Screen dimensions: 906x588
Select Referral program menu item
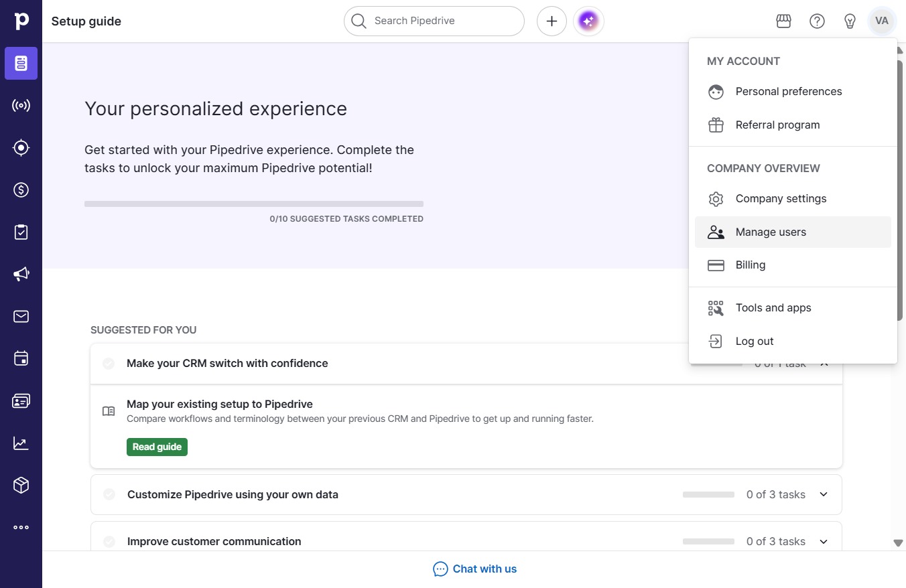[x=793, y=125]
